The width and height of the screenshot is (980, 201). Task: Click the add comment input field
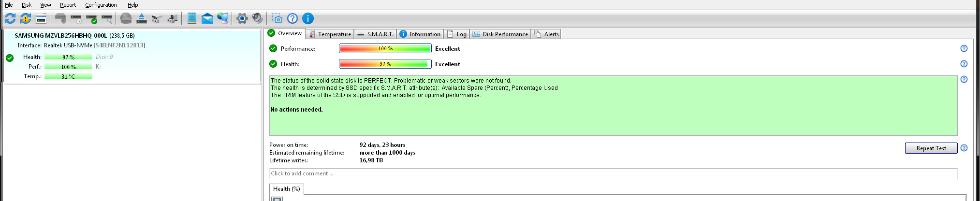coord(613,173)
